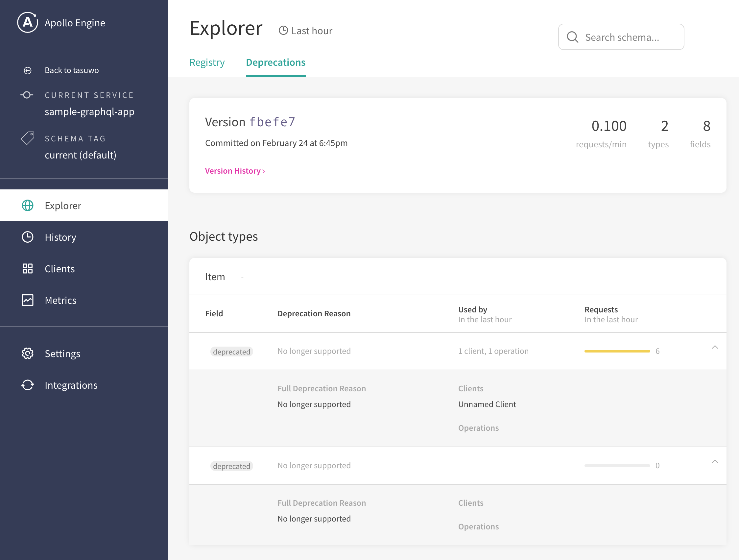Click the back arrow icon beside tasuwo
739x560 pixels.
[x=28, y=70]
